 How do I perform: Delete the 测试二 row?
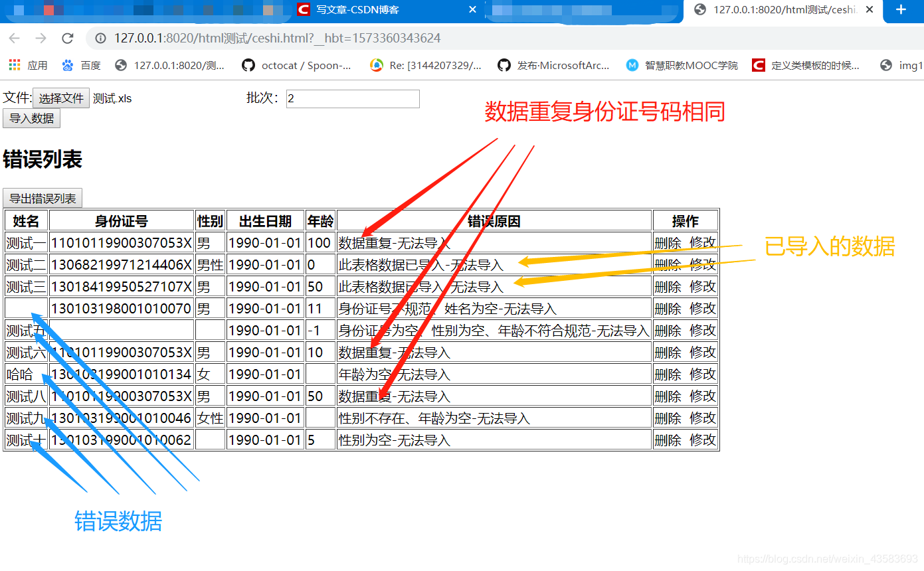pos(668,265)
